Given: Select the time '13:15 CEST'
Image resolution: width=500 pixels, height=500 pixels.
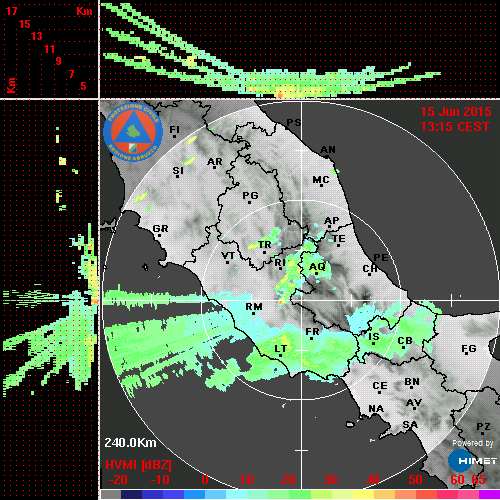Looking at the screenshot, I should [455, 127].
